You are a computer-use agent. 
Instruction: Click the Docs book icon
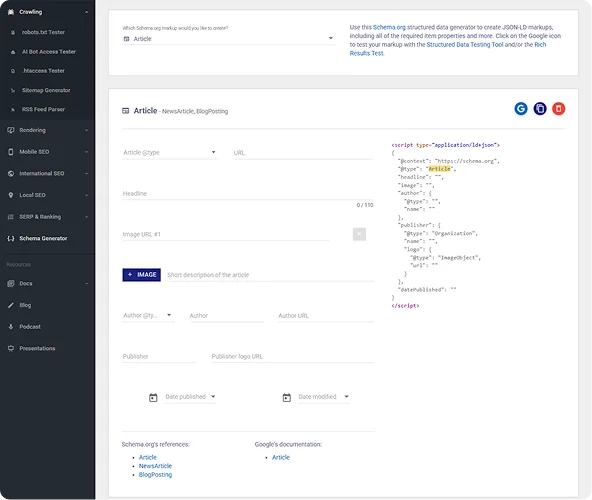pyautogui.click(x=11, y=284)
